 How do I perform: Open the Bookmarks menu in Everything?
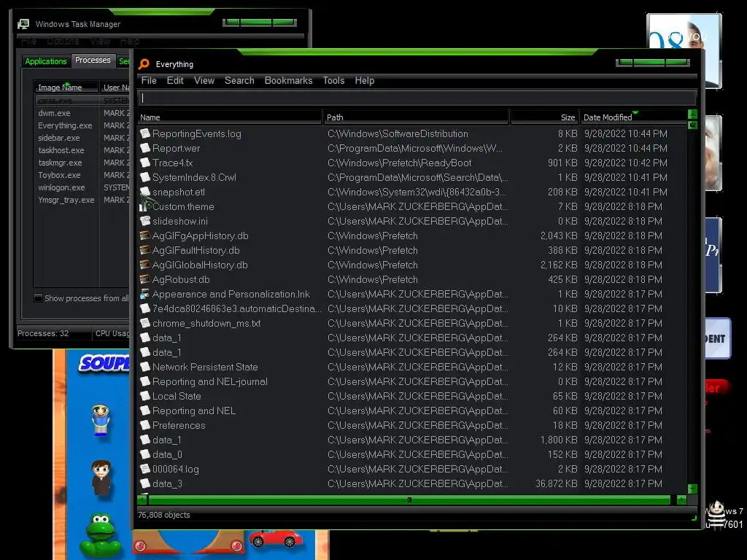coord(288,80)
